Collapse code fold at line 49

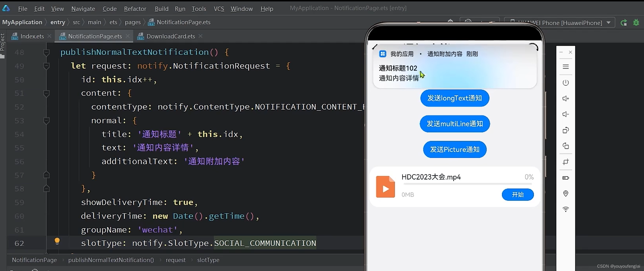click(x=46, y=66)
